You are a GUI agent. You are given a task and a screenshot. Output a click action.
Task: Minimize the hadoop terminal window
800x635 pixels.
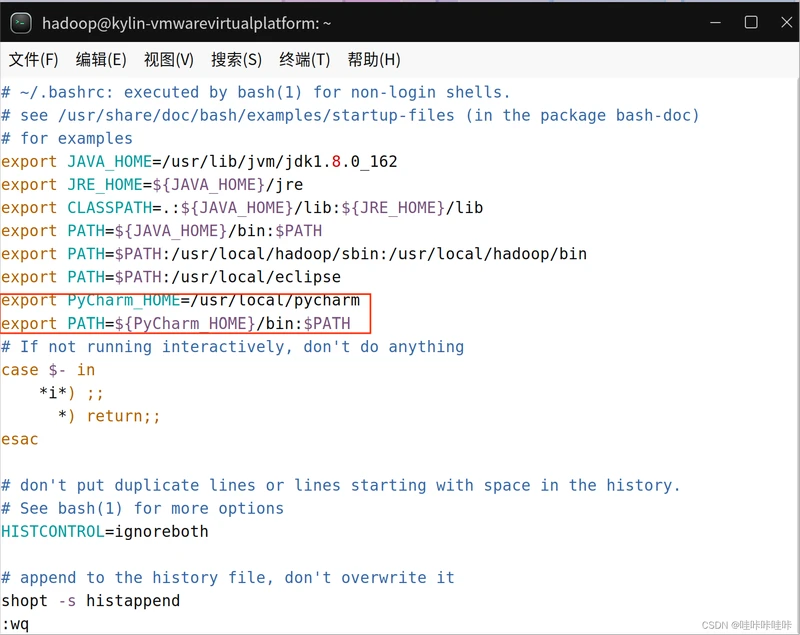point(716,22)
